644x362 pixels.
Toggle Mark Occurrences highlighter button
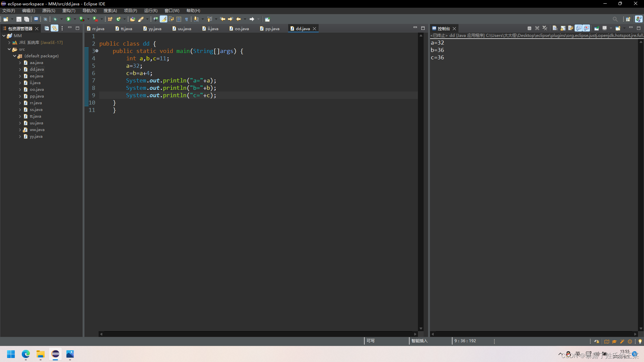tap(163, 19)
